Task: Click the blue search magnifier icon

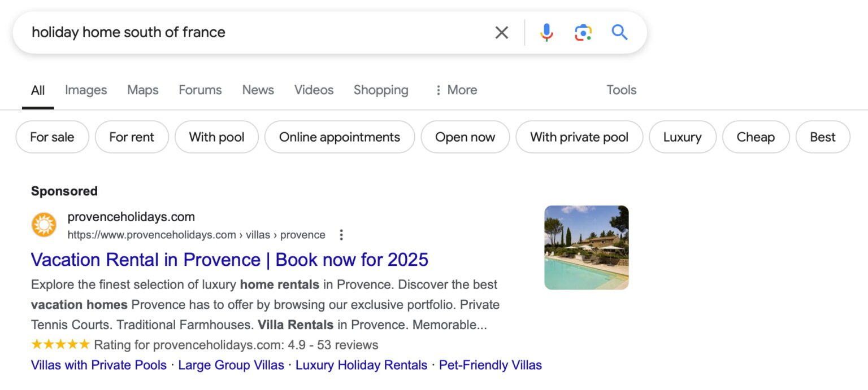Action: click(619, 32)
